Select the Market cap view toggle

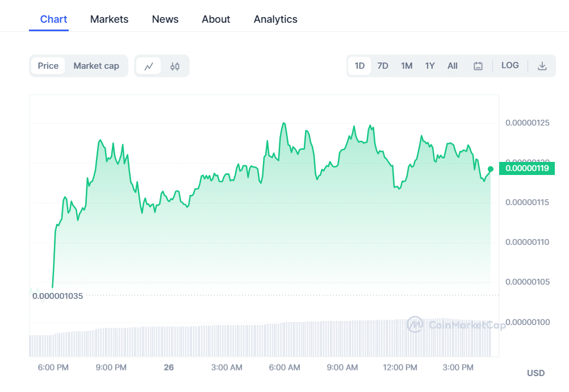coord(96,66)
